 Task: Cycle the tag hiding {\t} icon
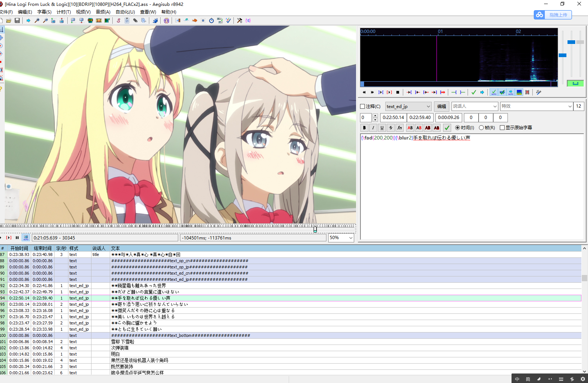pyautogui.click(x=248, y=21)
